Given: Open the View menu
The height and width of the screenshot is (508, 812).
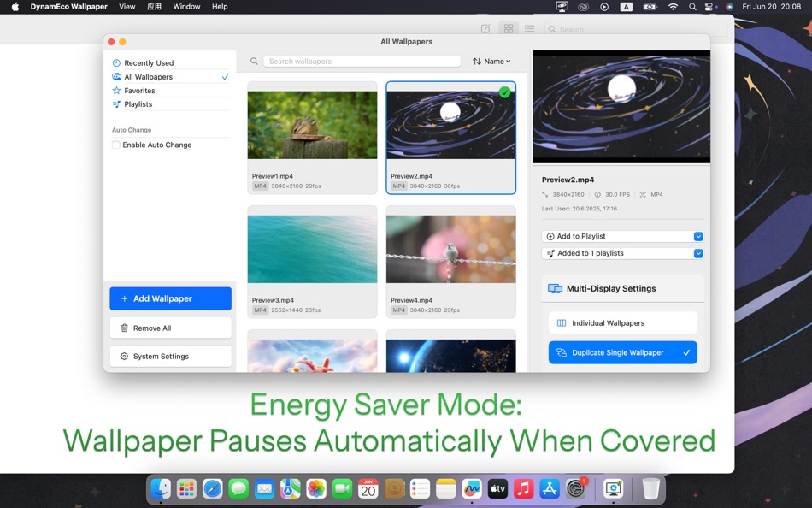Looking at the screenshot, I should click(127, 7).
